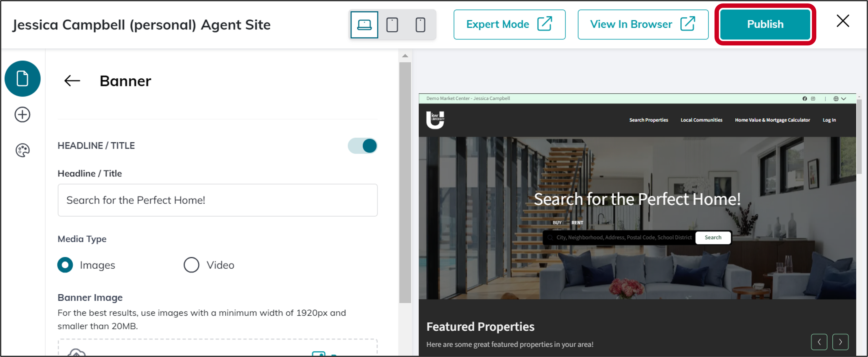The image size is (868, 357).
Task: Click the preview Search button
Action: pyautogui.click(x=713, y=237)
